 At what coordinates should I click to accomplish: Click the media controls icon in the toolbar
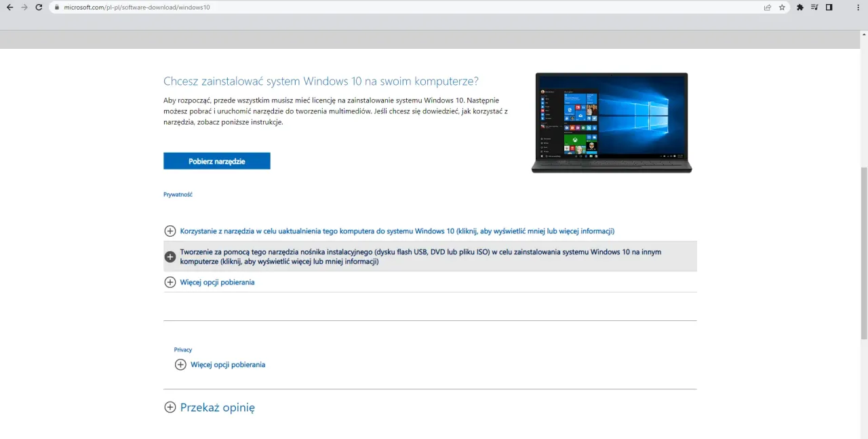tap(814, 7)
